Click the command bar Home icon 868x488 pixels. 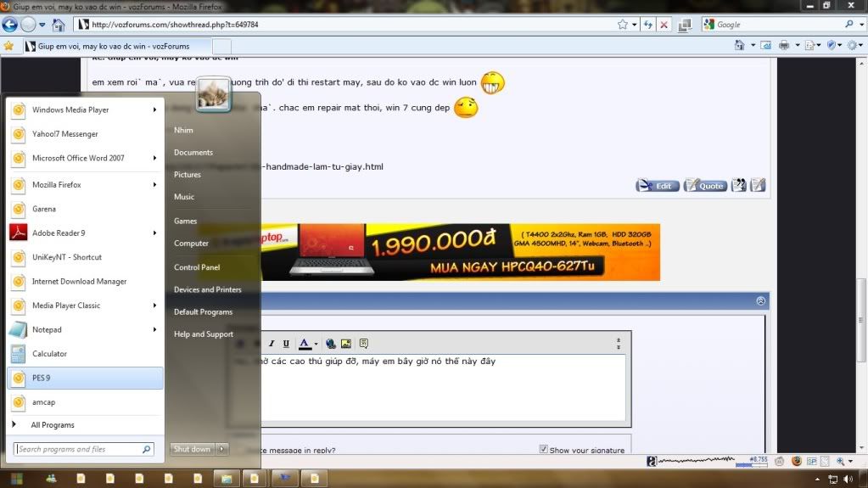point(739,46)
